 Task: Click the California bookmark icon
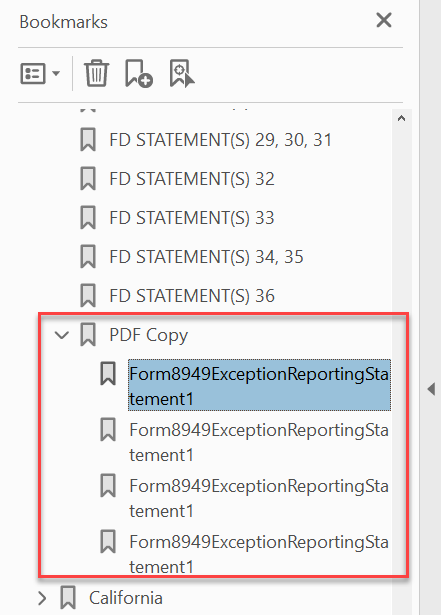68,598
